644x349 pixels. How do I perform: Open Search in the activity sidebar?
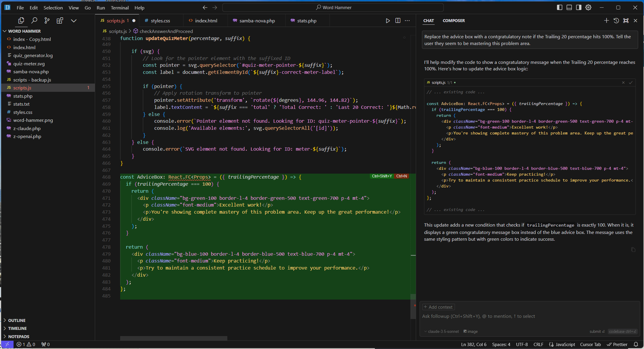coord(34,20)
